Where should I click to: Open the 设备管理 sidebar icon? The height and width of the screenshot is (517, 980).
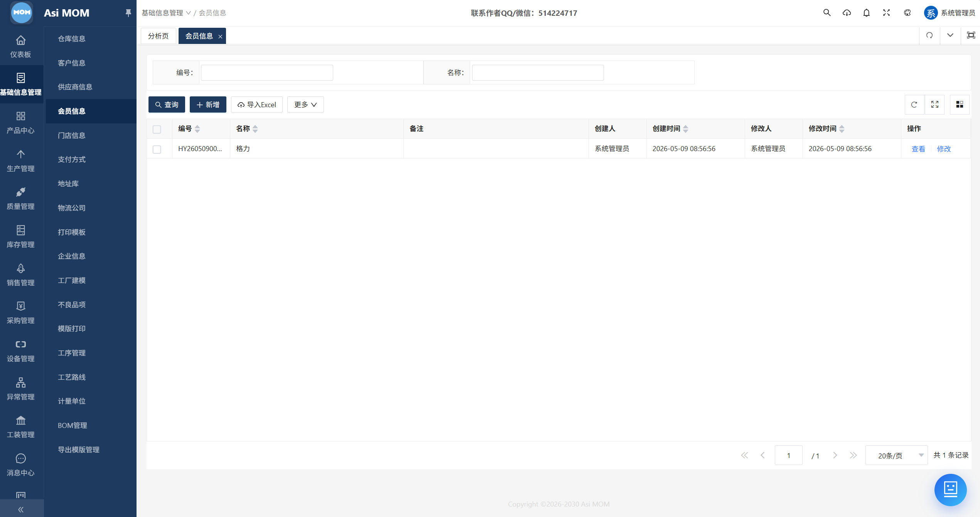point(21,344)
